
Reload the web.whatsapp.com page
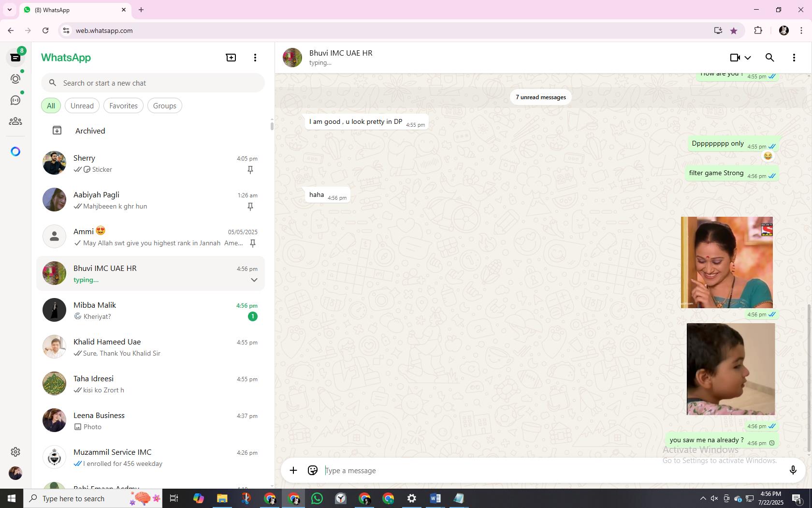(x=45, y=30)
